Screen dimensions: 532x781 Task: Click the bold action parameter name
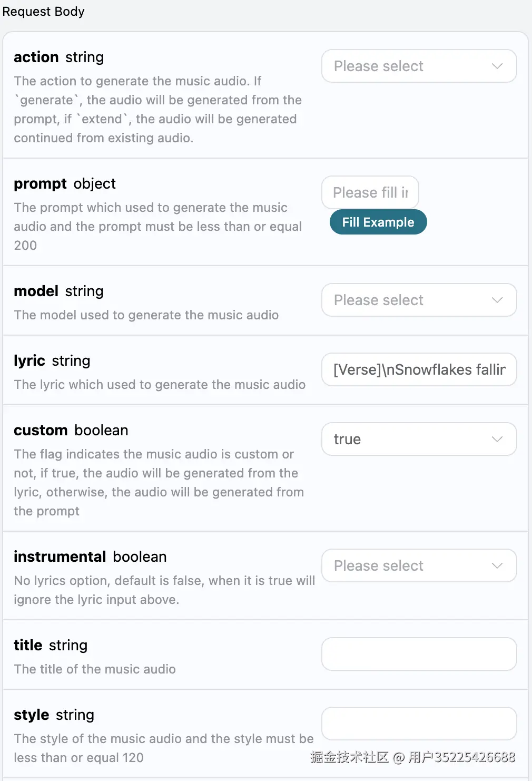pos(36,57)
